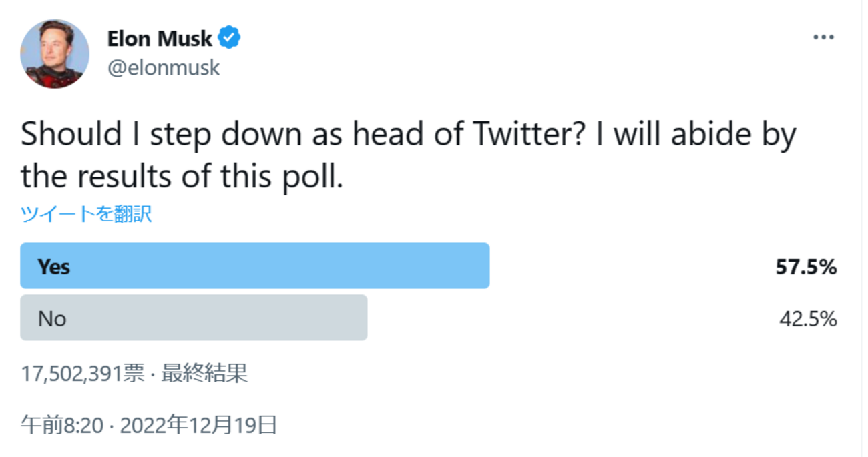Open the three-dot more options menu

click(x=824, y=37)
